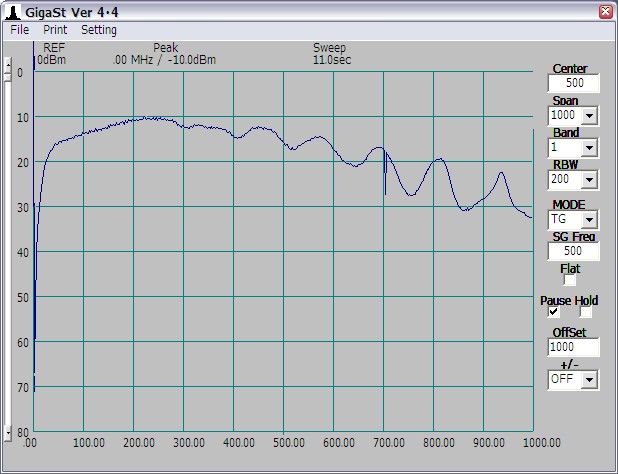Click the reference level scrollbar down arrow

point(7,433)
